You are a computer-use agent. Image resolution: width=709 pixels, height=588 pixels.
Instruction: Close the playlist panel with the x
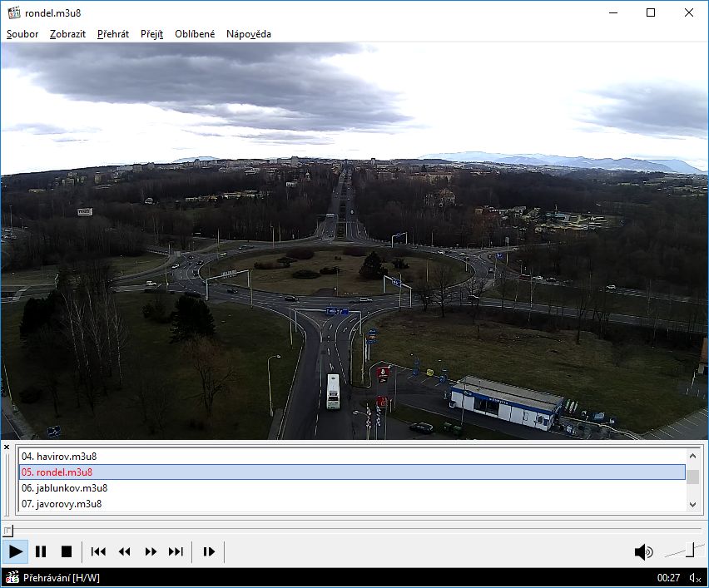(x=7, y=447)
